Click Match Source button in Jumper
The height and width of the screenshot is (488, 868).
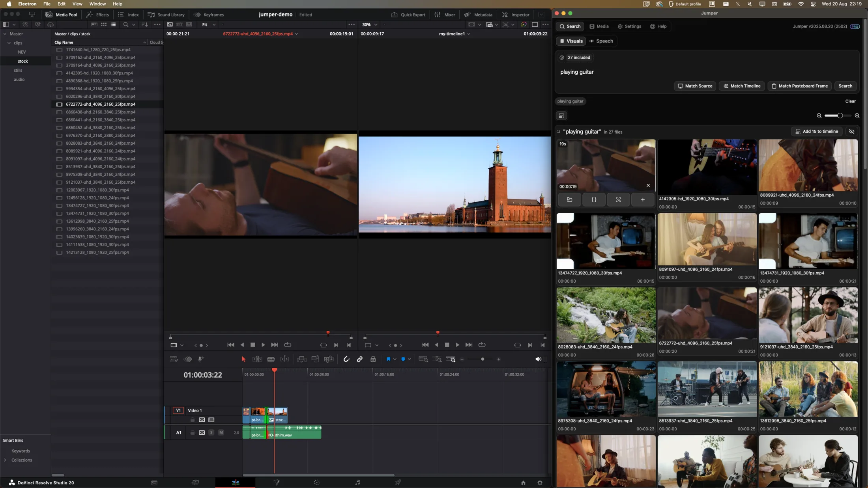695,86
